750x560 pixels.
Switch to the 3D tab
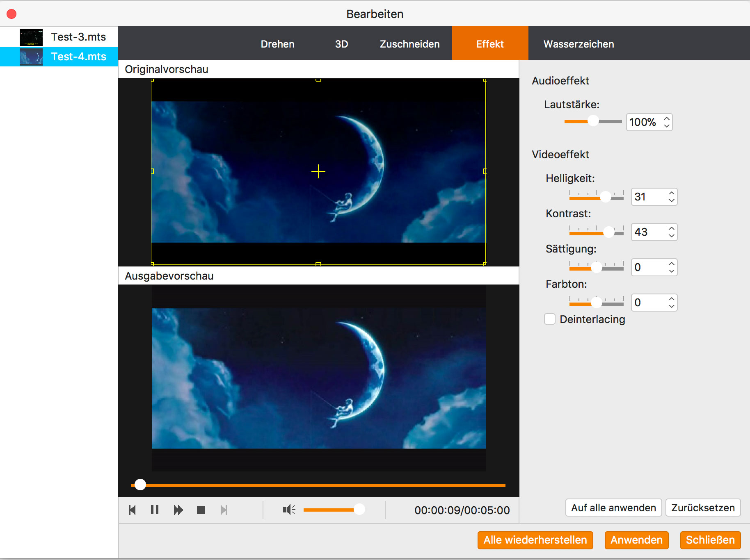[342, 44]
